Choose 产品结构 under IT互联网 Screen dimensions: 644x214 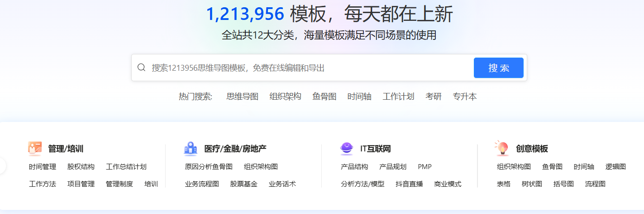click(354, 167)
